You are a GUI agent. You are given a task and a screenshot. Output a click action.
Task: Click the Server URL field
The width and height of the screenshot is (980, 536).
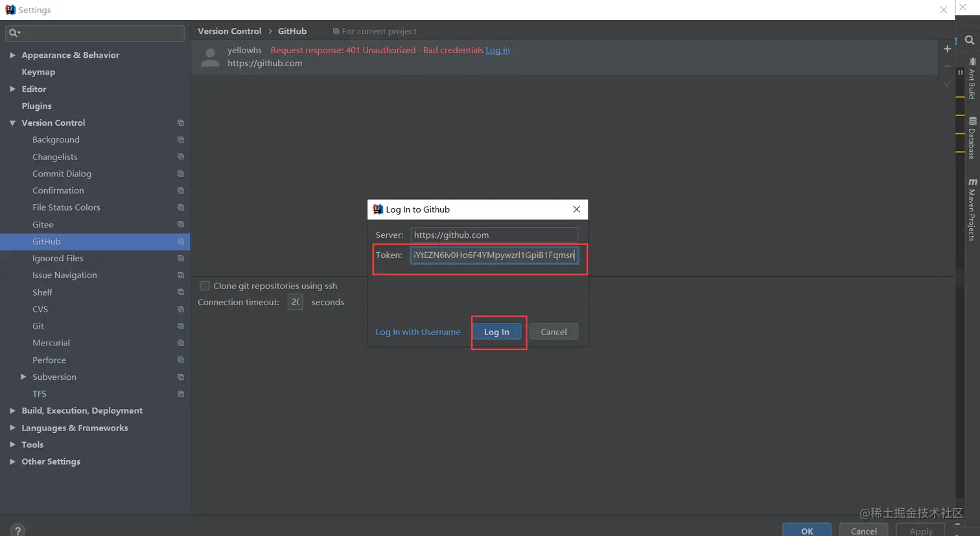[x=494, y=235]
